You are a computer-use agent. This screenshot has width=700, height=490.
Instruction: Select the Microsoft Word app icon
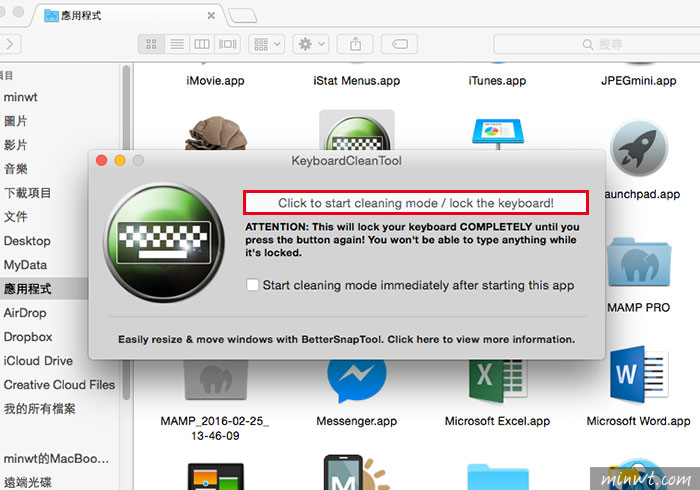pos(638,374)
